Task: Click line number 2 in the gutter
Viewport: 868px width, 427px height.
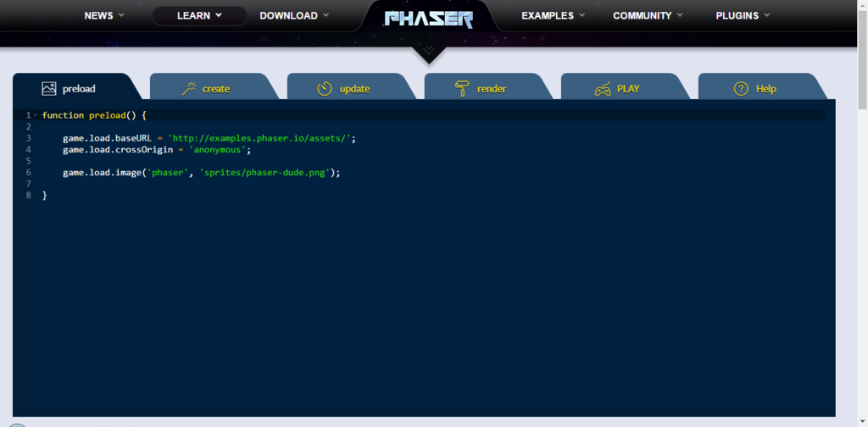Action: coord(28,127)
